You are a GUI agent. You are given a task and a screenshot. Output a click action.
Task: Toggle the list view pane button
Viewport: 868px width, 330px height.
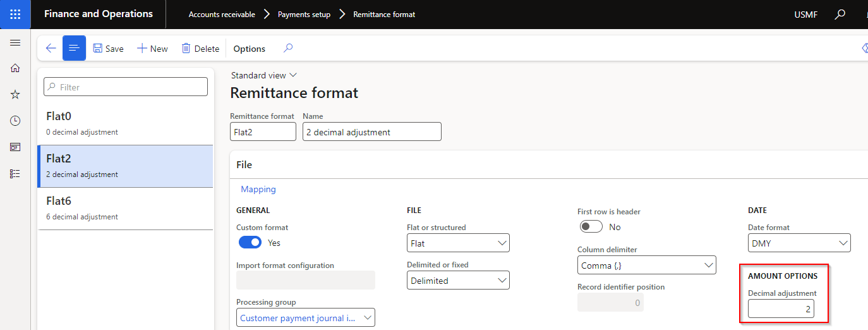coord(74,48)
